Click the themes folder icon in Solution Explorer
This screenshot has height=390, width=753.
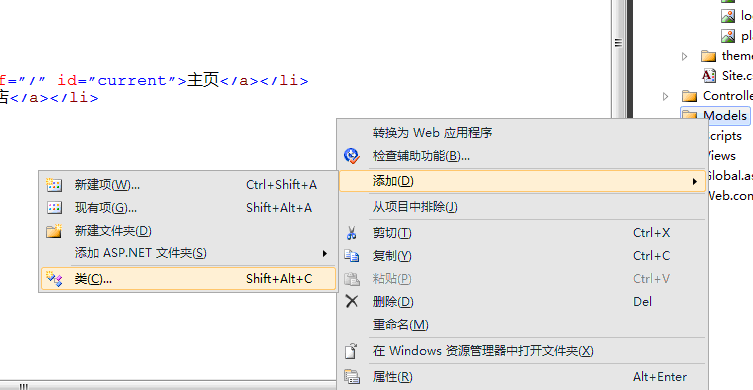pos(708,56)
